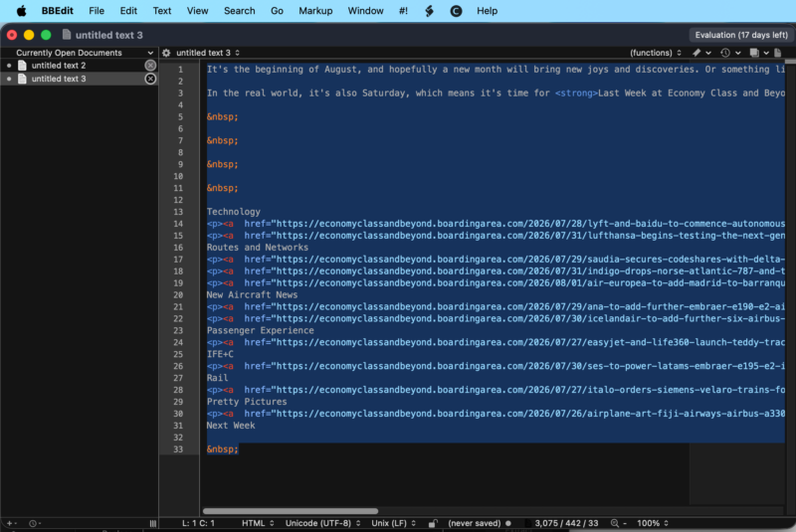Open the Window menu
Image resolution: width=796 pixels, height=532 pixels.
[365, 11]
